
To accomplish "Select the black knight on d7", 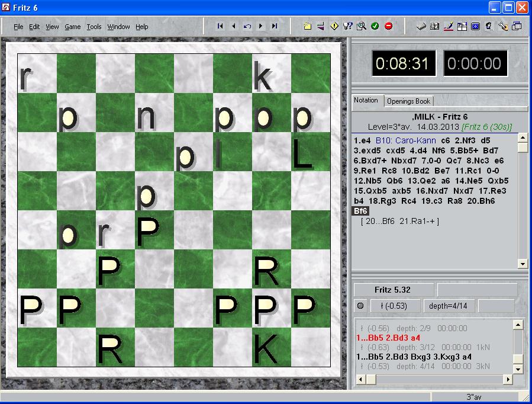I will click(154, 113).
